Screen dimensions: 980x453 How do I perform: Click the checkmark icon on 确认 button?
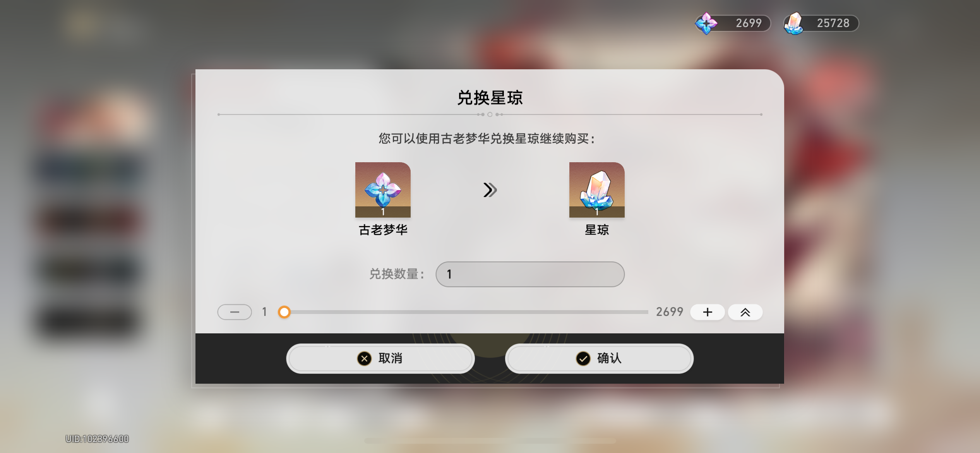click(x=583, y=359)
